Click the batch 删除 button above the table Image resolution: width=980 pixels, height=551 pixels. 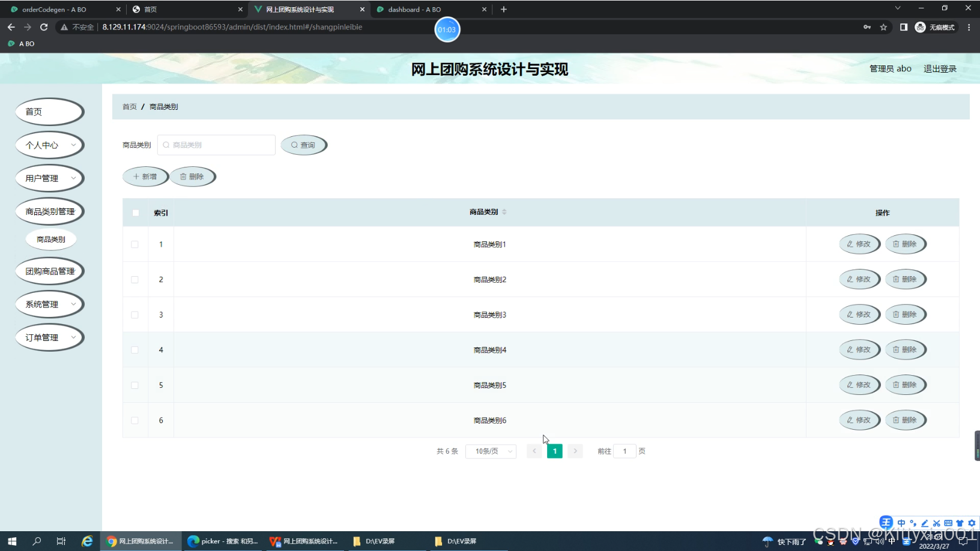[193, 176]
